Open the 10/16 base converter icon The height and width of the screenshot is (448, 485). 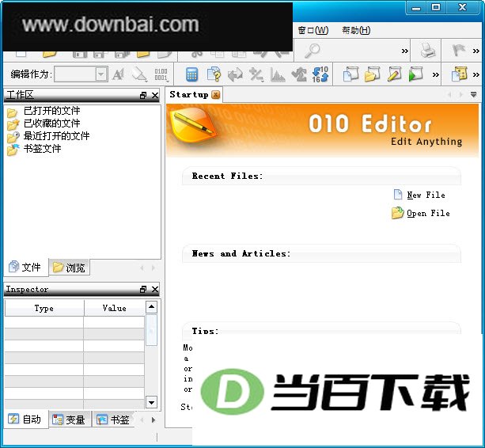click(320, 74)
